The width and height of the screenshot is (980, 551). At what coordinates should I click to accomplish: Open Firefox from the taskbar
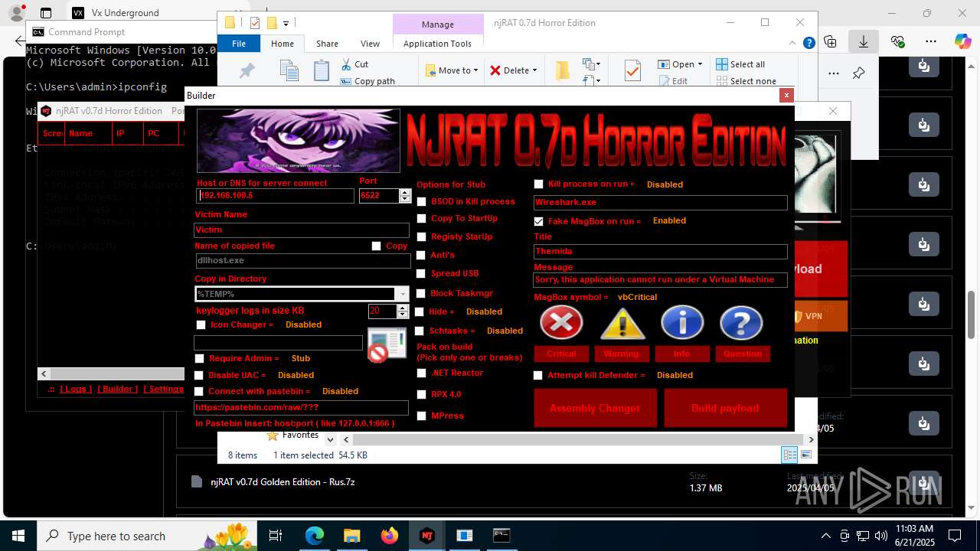click(x=390, y=536)
